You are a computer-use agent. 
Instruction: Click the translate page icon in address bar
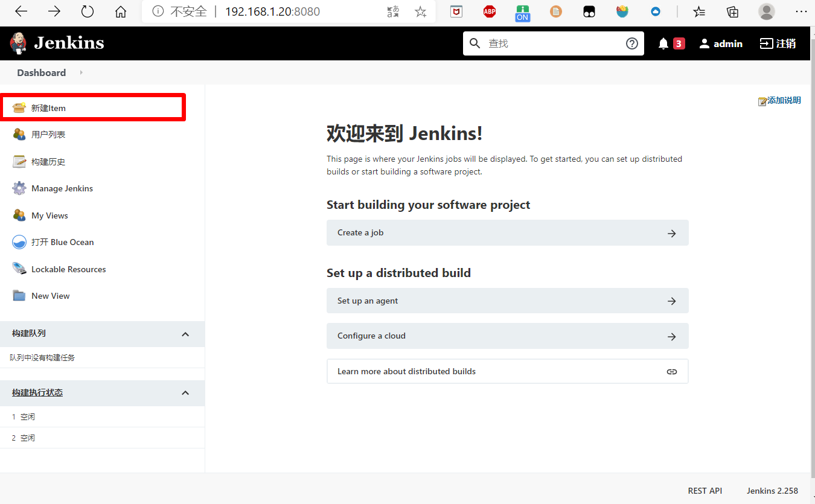[393, 11]
